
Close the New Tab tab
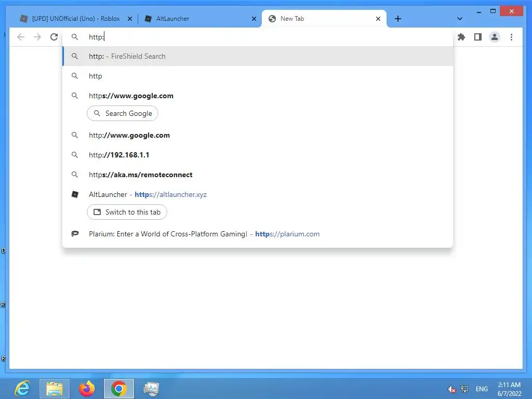point(378,19)
